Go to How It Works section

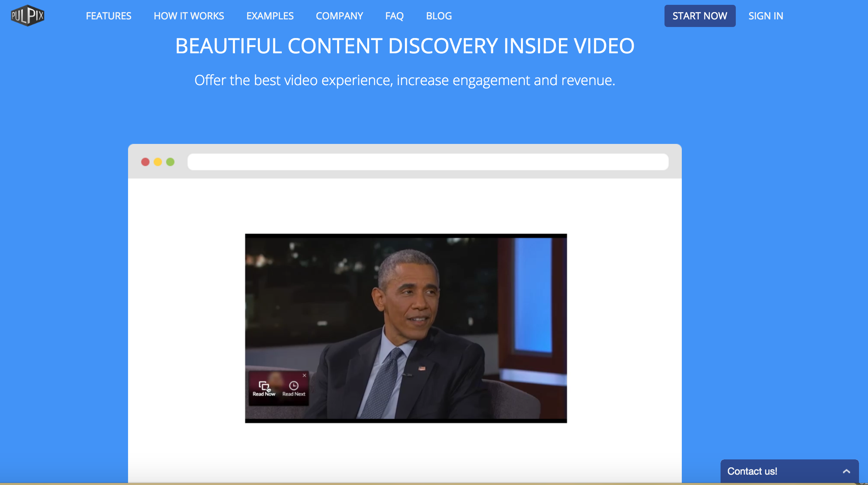[x=189, y=16]
